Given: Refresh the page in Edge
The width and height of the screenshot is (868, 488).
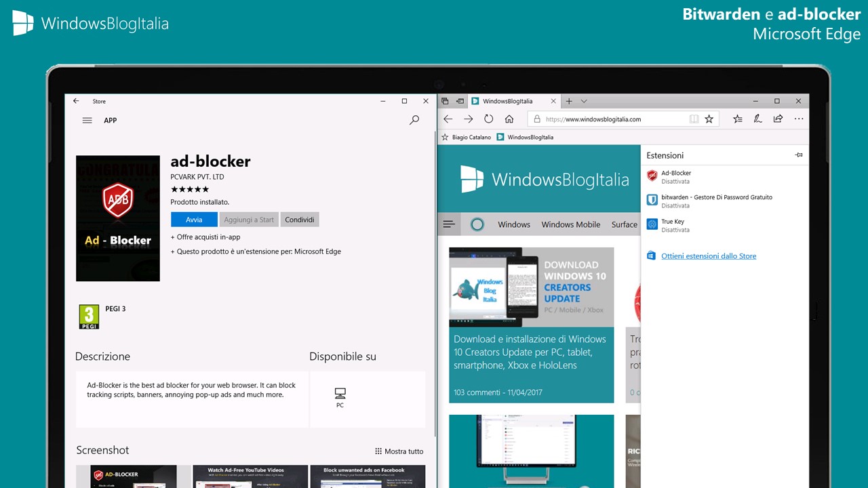Looking at the screenshot, I should click(x=488, y=119).
